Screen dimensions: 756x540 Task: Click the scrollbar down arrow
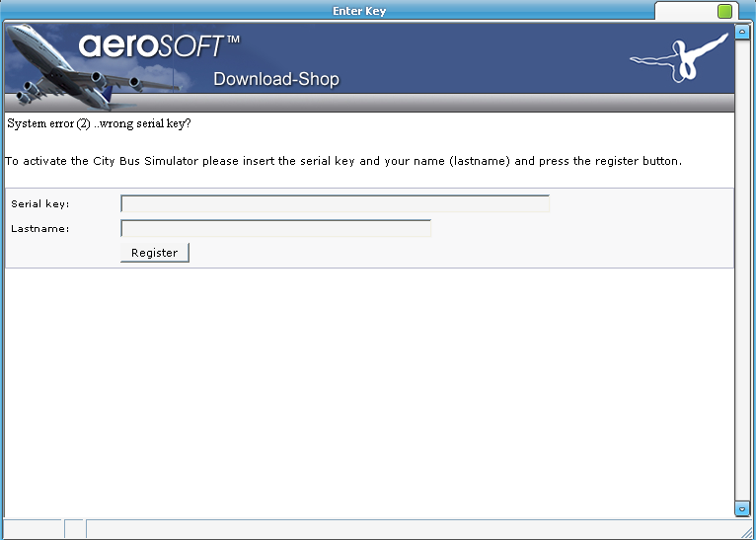[742, 508]
